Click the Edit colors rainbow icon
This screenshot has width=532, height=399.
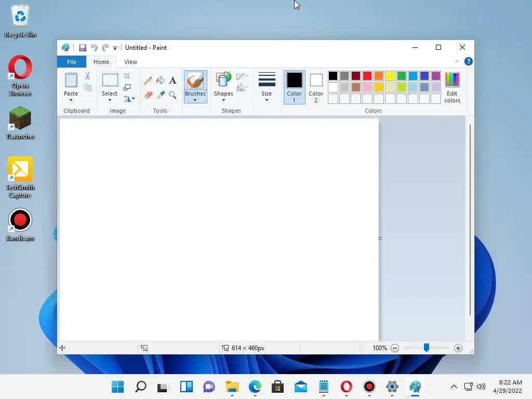(453, 79)
